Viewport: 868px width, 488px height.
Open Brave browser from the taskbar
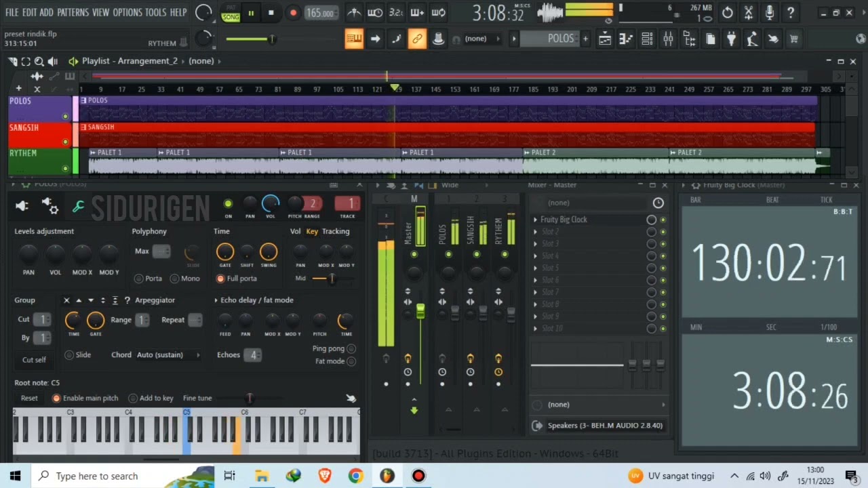coord(324,476)
